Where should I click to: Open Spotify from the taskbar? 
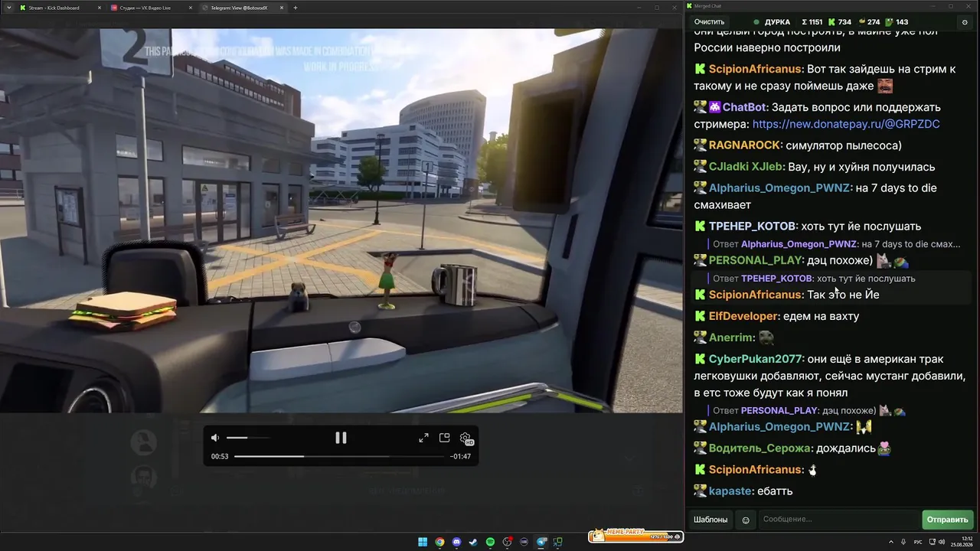click(490, 543)
